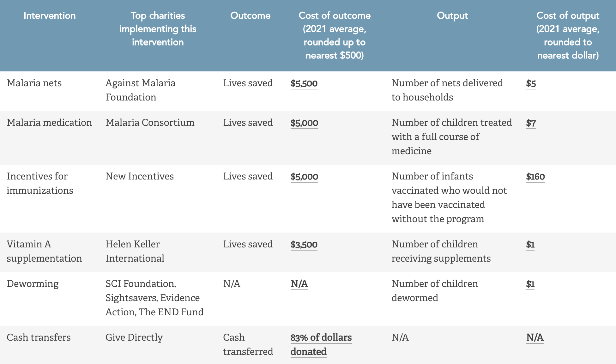Click the $160 cost per infant link
Image resolution: width=616 pixels, height=364 pixels.
[535, 177]
